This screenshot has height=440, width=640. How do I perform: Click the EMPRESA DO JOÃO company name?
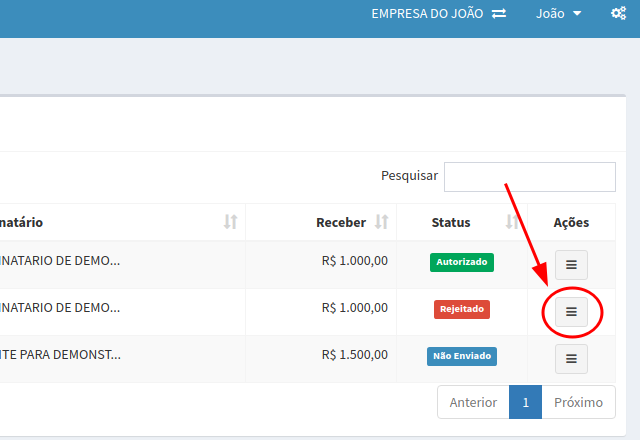tap(427, 14)
